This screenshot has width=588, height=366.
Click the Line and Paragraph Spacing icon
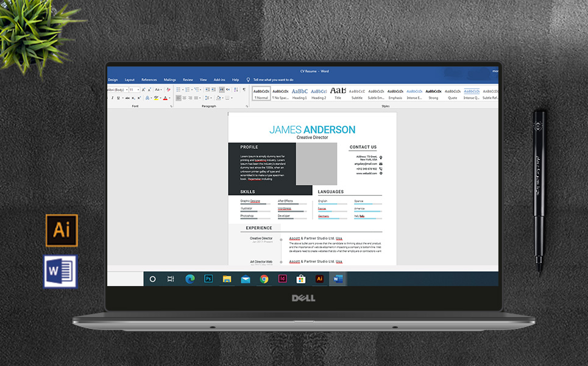207,98
